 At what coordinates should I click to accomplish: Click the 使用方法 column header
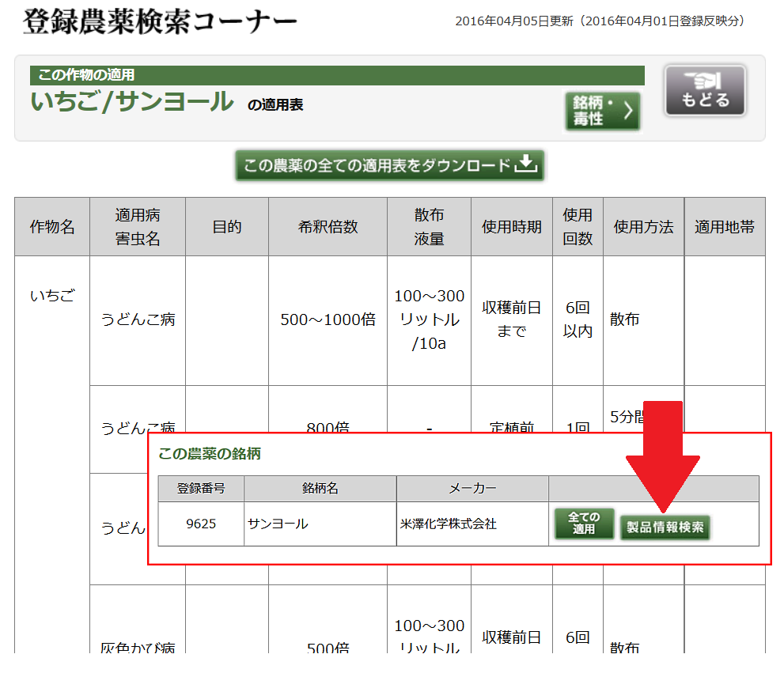[x=643, y=227]
